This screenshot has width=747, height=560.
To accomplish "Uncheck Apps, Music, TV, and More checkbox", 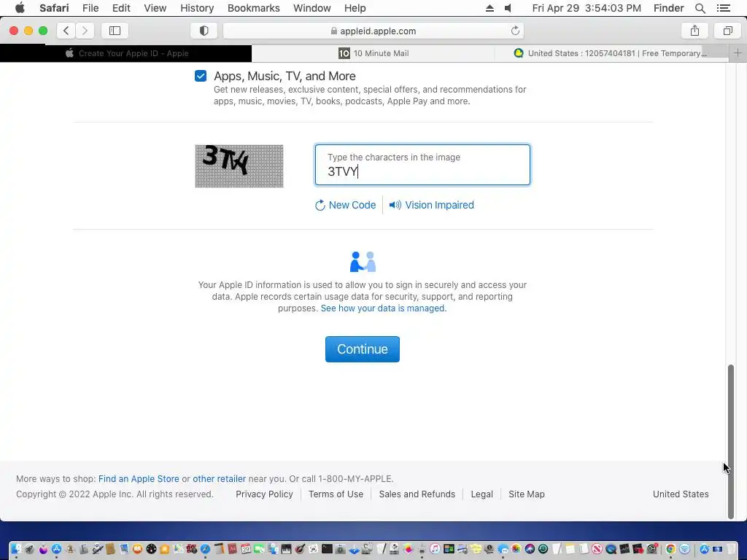I will (201, 76).
